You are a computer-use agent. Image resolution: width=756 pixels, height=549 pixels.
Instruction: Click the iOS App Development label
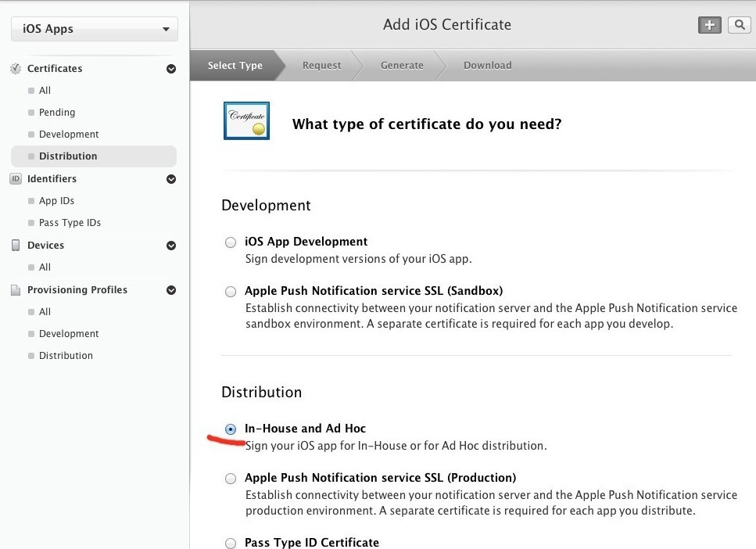point(306,241)
